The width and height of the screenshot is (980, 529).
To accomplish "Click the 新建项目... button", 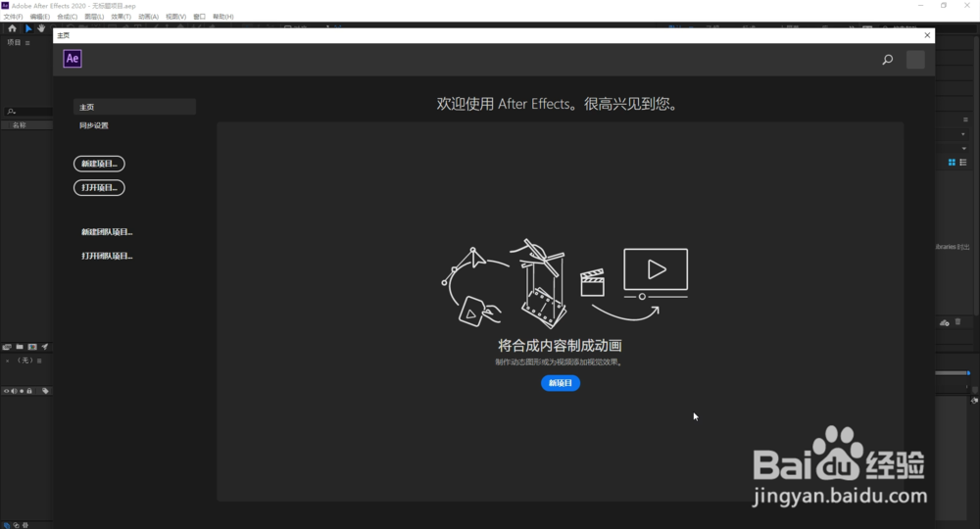I will 99,164.
